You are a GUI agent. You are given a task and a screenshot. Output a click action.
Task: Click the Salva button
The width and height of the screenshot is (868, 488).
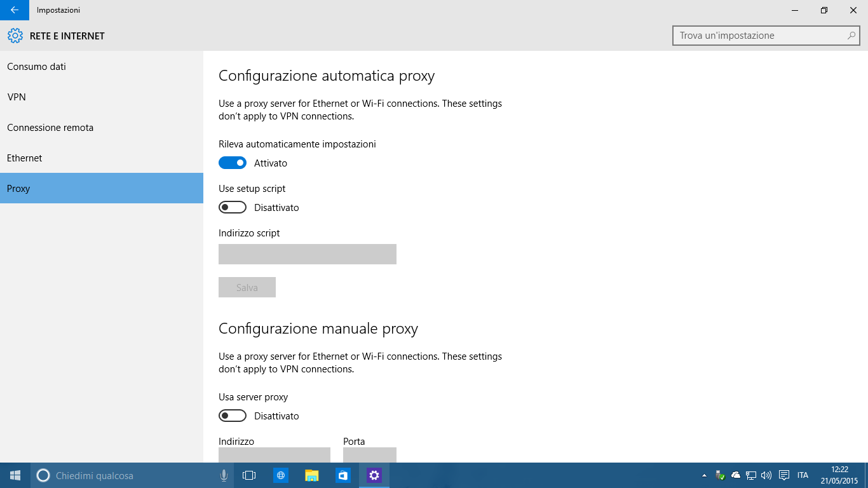click(247, 287)
